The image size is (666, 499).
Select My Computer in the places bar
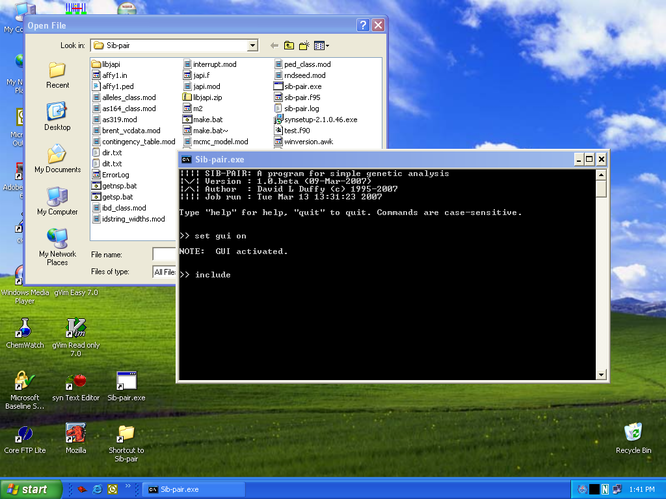[57, 201]
